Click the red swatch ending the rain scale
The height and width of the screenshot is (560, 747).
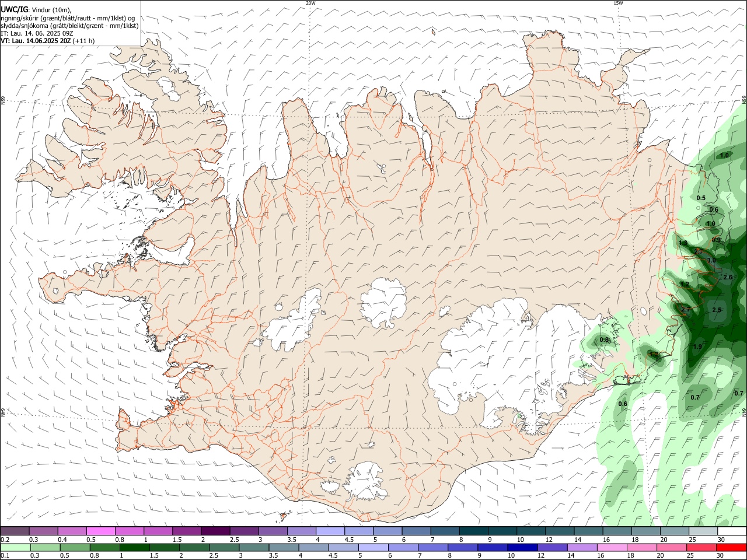tap(732, 548)
